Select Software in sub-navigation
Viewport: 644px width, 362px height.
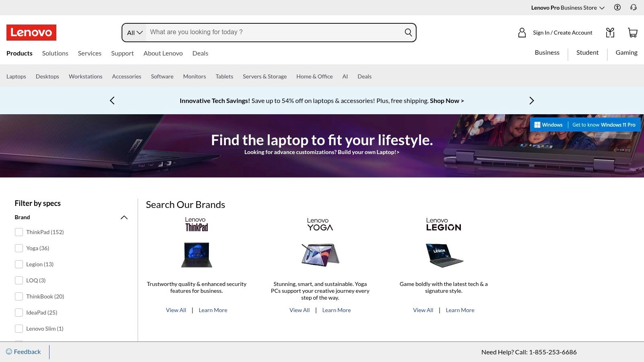pyautogui.click(x=162, y=76)
